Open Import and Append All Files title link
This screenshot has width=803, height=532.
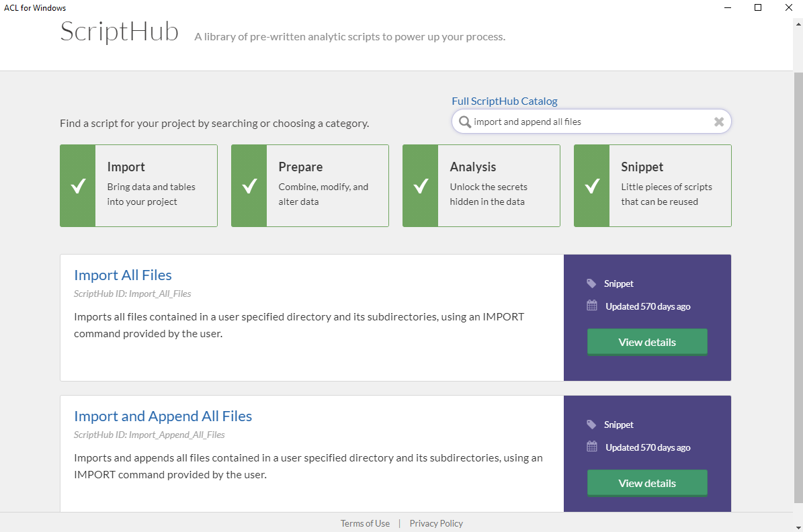163,416
